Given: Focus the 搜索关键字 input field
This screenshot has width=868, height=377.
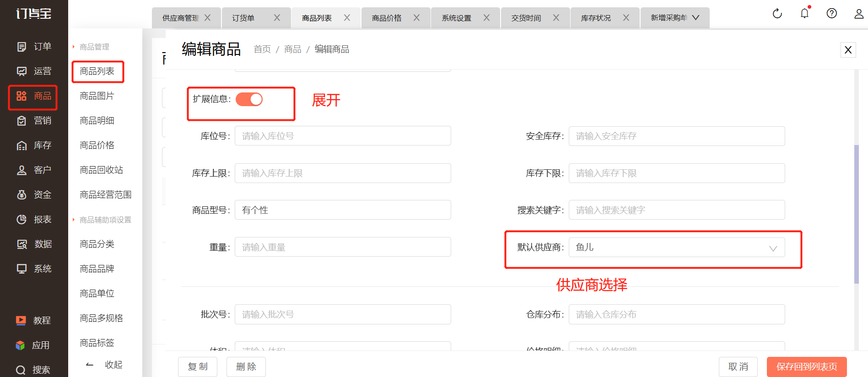Looking at the screenshot, I should click(677, 210).
